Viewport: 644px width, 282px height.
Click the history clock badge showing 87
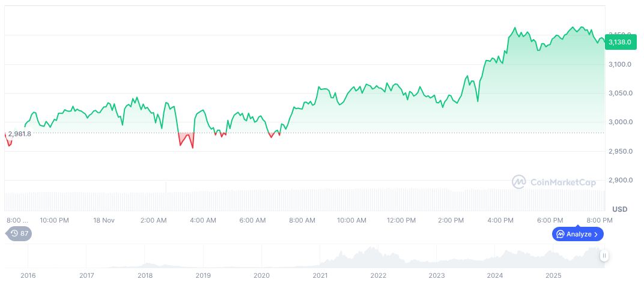click(x=19, y=233)
